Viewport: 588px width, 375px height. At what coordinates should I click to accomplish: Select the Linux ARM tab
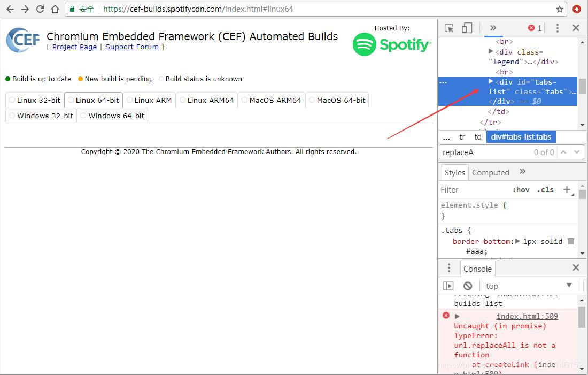coord(149,100)
